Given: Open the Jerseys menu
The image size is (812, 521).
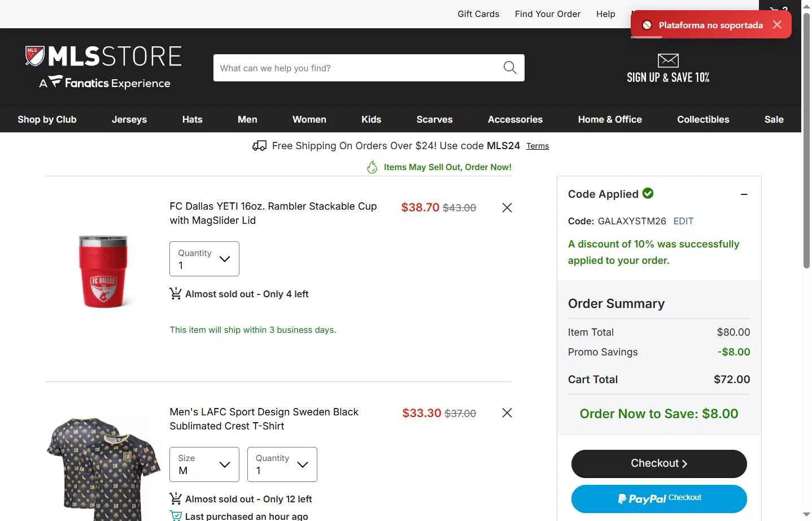Looking at the screenshot, I should [129, 119].
